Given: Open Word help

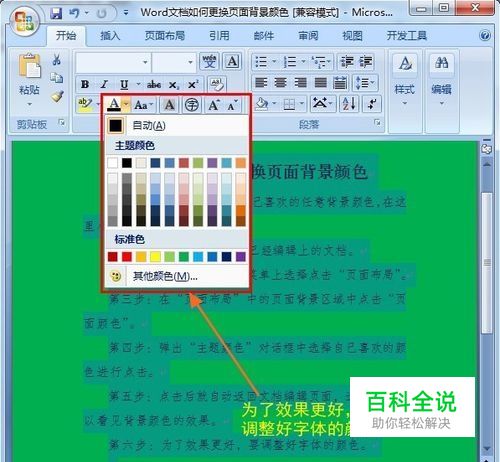Looking at the screenshot, I should tap(485, 35).
